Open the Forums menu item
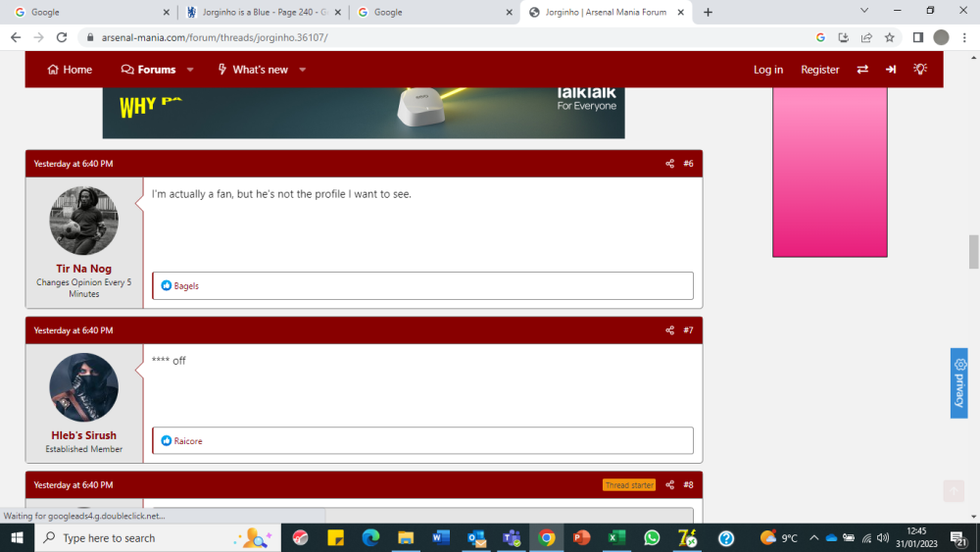980x552 pixels. click(148, 70)
